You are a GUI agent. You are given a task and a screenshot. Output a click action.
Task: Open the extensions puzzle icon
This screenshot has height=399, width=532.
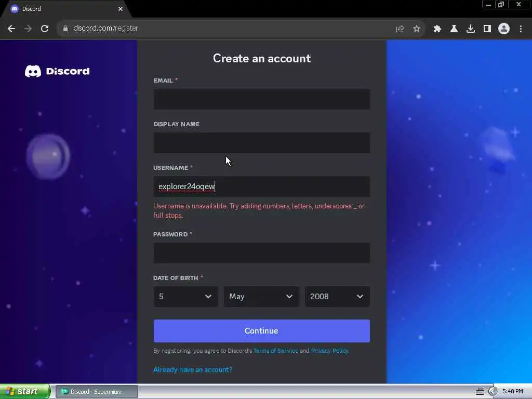pos(437,29)
